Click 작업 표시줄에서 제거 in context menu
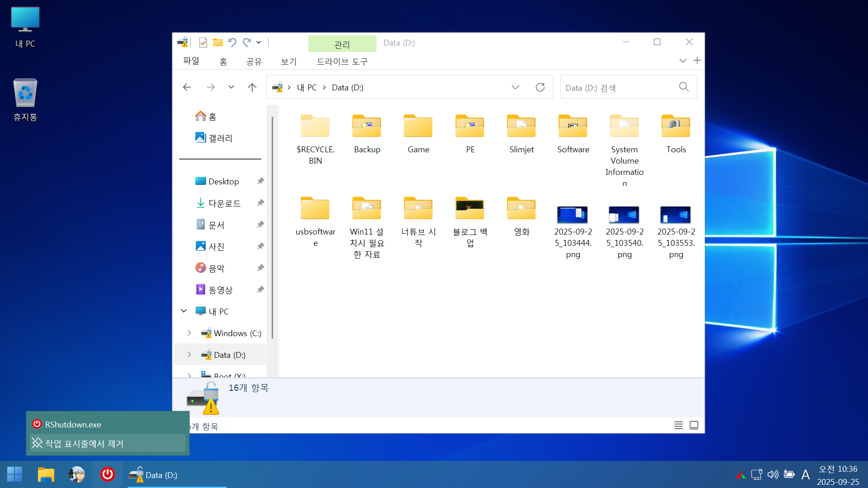This screenshot has height=488, width=868. (x=84, y=444)
